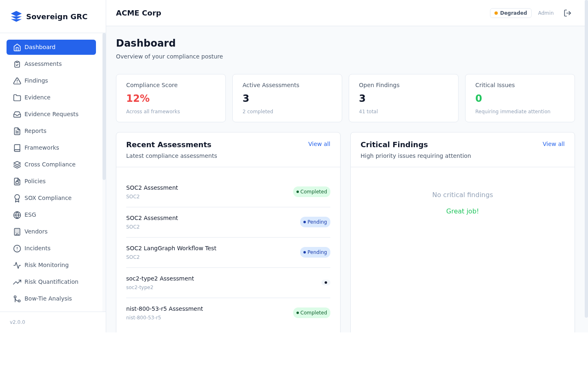This screenshot has height=368, width=588.
Task: Open the Bow-Tie Analysis icon
Action: (17, 298)
